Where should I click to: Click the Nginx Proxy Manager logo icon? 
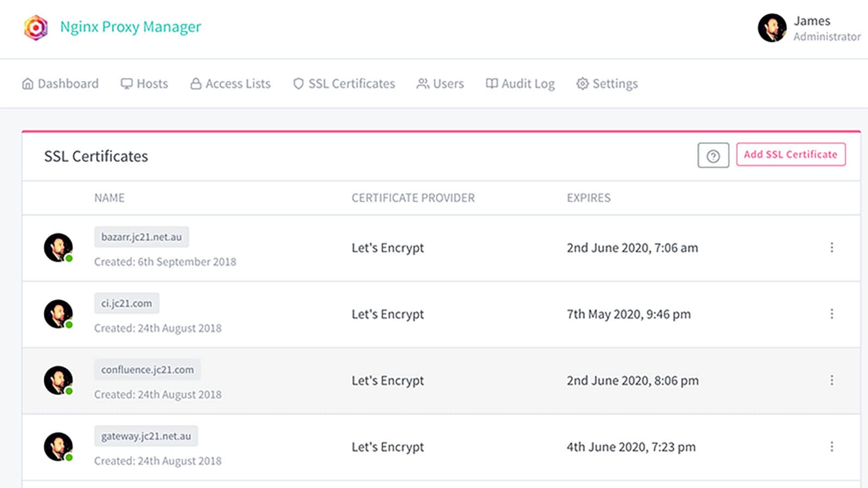(x=36, y=27)
